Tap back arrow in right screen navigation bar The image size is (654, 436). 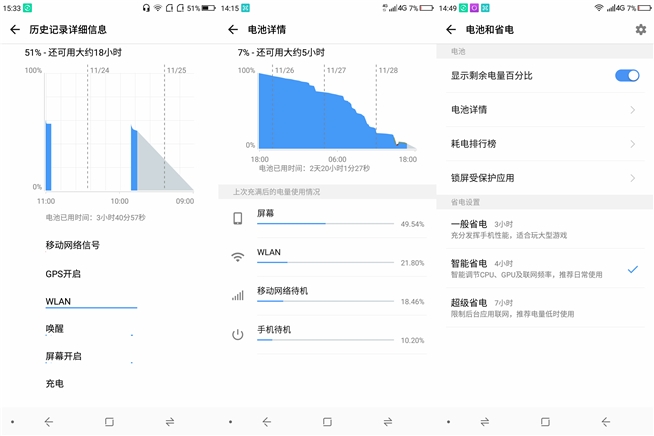[606, 422]
